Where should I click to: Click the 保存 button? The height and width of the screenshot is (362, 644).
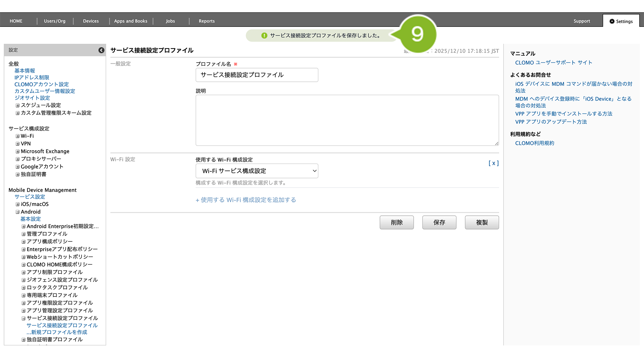439,223
